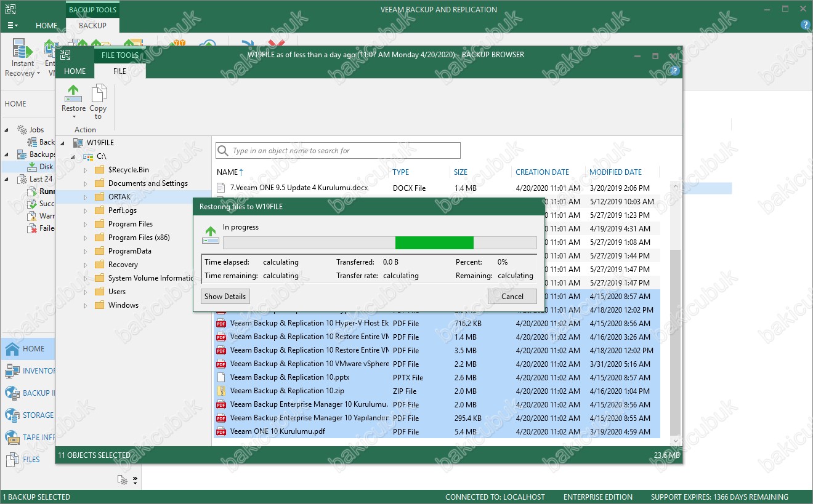Viewport: 813px width, 504px height.
Task: Open HOME view in Veeam navigation pane
Action: pyautogui.click(x=27, y=349)
